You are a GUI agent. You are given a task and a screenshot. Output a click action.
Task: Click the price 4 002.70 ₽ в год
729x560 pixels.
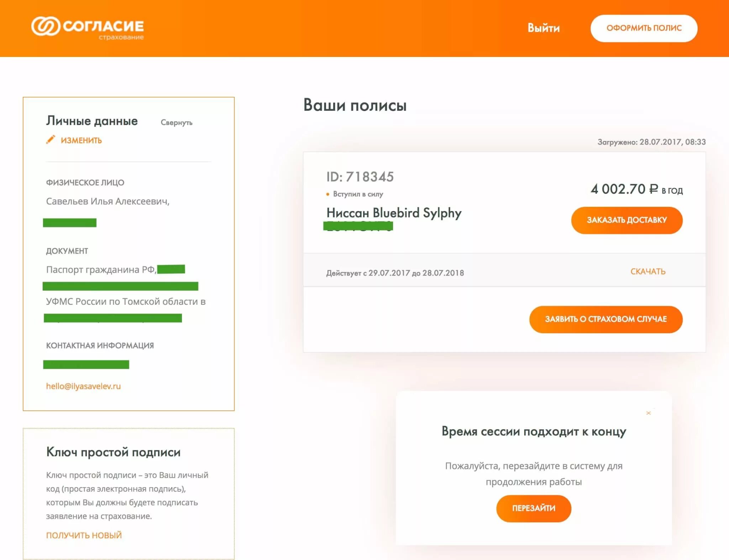[x=637, y=189]
